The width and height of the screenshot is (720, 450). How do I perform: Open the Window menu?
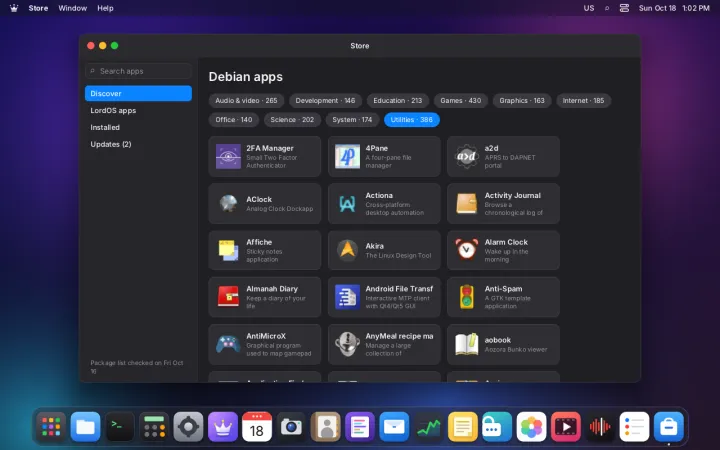click(x=73, y=8)
